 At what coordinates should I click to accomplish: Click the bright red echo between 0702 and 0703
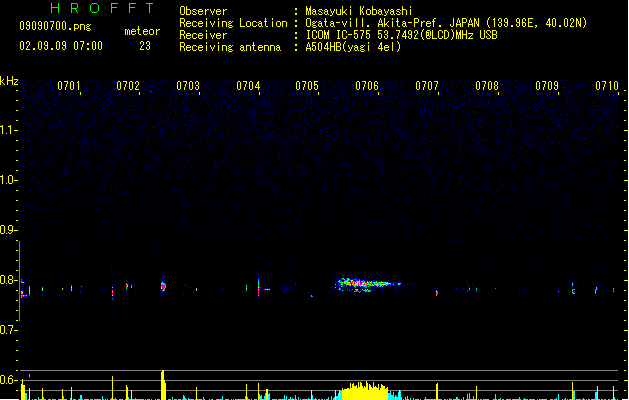pyautogui.click(x=163, y=286)
